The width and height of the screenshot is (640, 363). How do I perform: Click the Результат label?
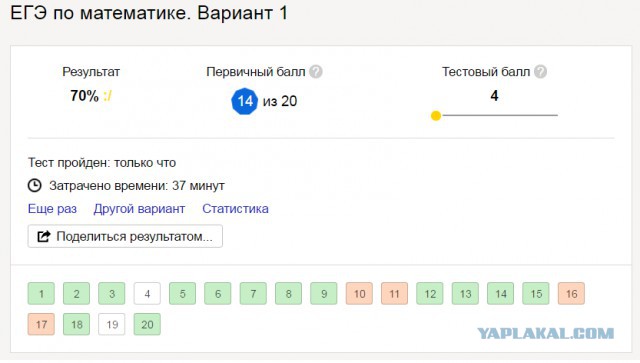pos(91,72)
